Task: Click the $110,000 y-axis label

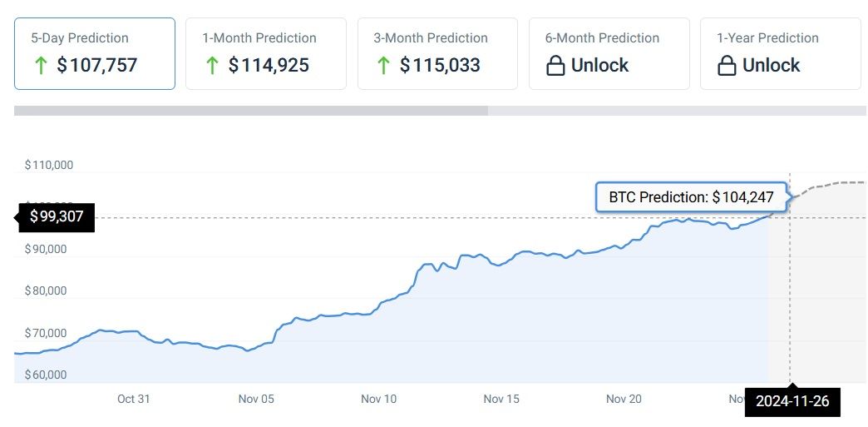Action: (49, 165)
